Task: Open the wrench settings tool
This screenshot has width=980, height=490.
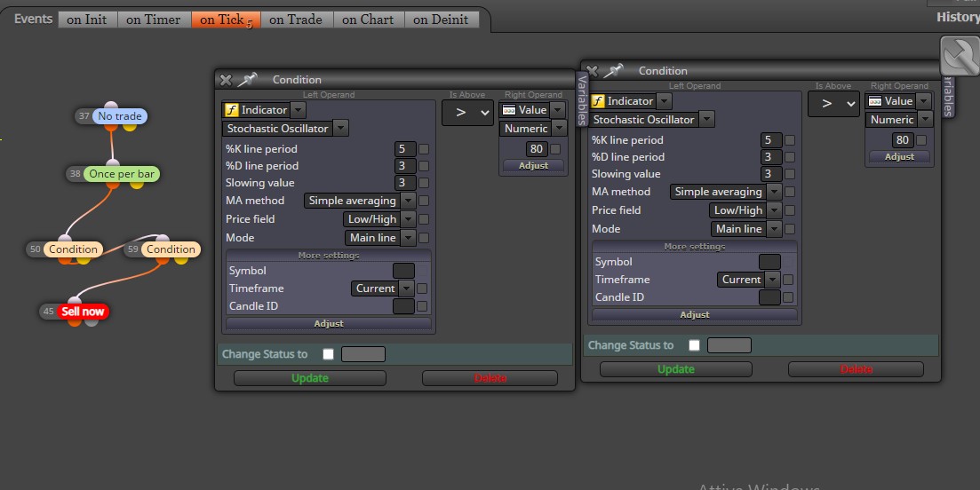Action: pyautogui.click(x=960, y=56)
